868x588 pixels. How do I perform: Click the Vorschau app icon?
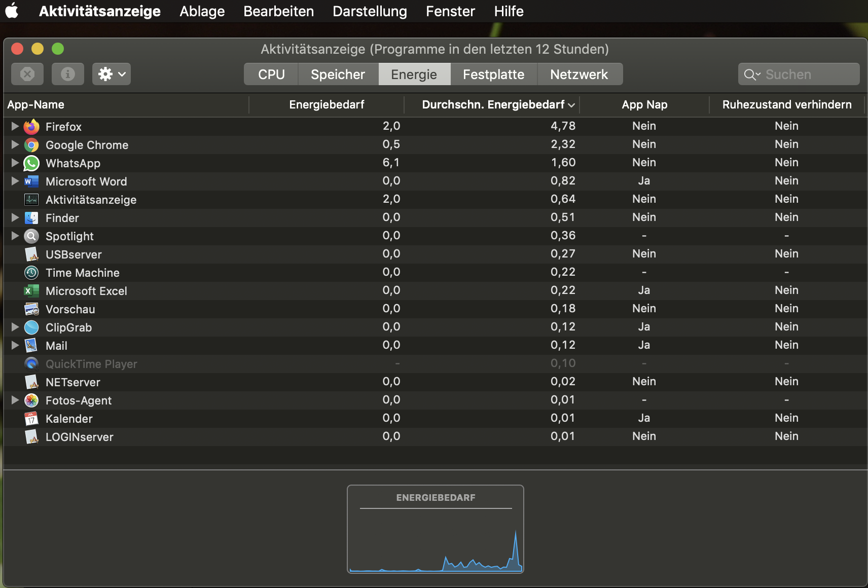[31, 309]
